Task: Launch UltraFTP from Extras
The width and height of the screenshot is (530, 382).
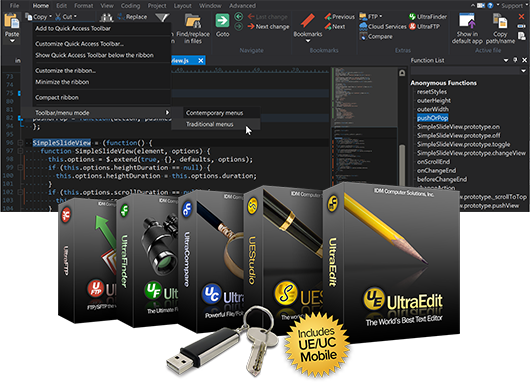Action: (x=425, y=26)
